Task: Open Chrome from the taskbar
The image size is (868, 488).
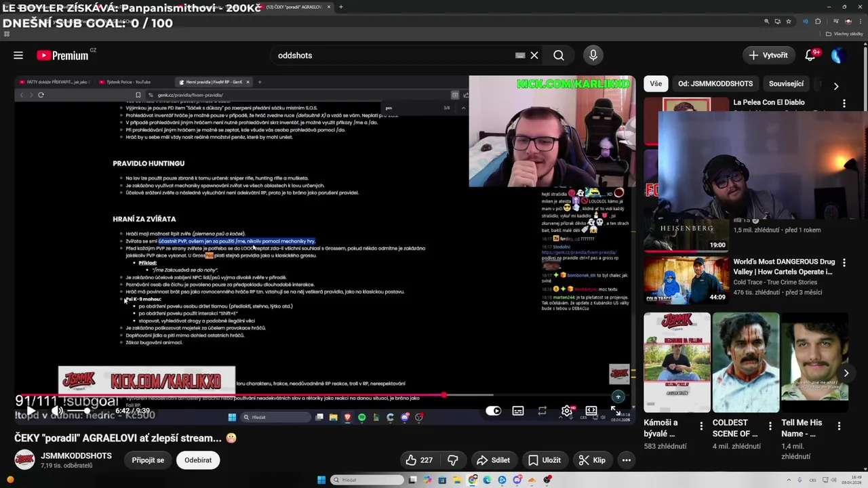Action: [x=473, y=480]
